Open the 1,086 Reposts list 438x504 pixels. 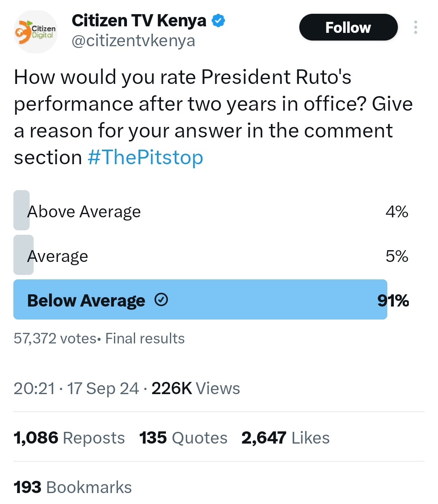(69, 438)
